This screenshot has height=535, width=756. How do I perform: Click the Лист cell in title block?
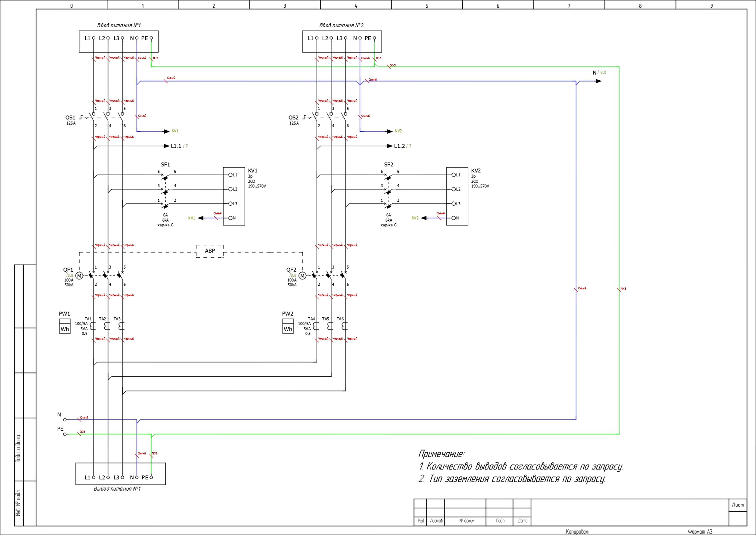point(738,505)
